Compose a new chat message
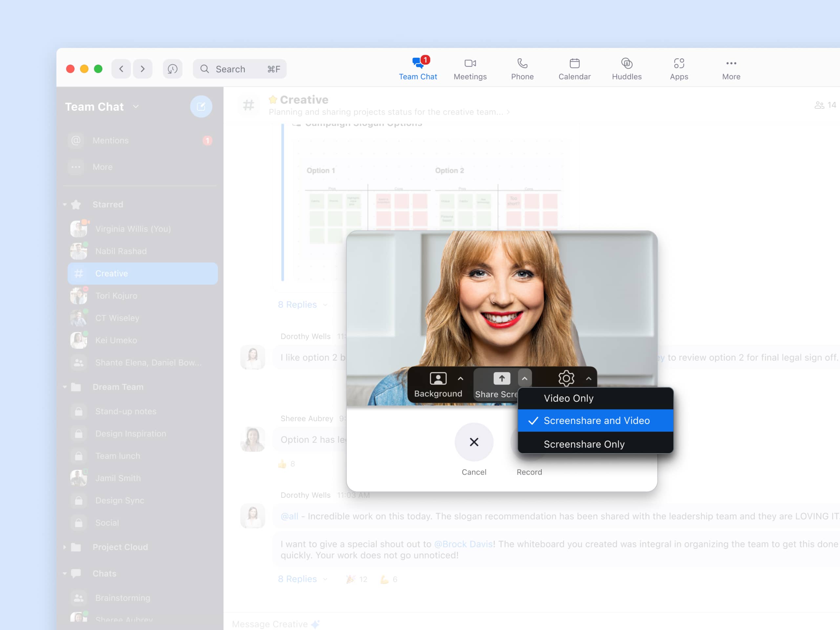Viewport: 840px width, 630px height. [201, 107]
